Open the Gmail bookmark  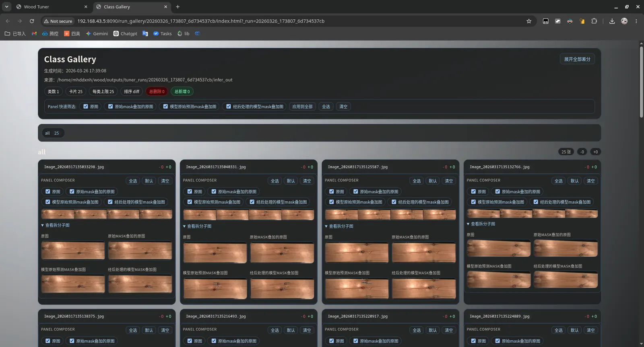click(x=34, y=34)
